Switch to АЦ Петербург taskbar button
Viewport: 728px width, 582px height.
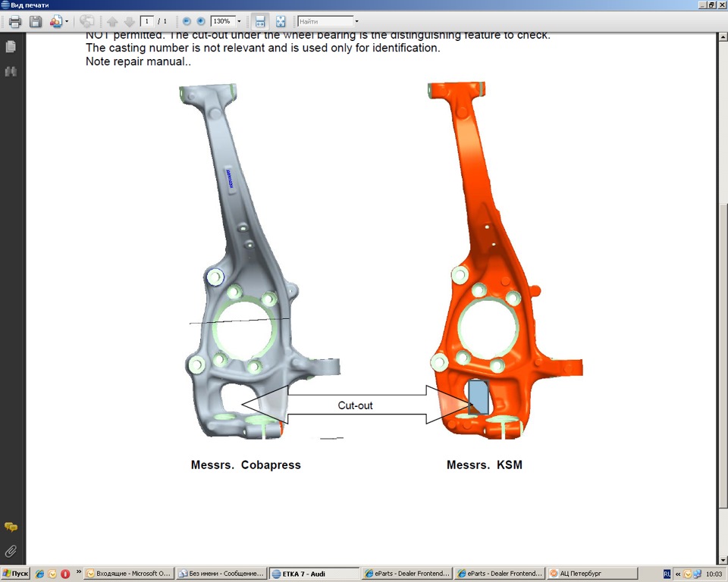tap(592, 574)
